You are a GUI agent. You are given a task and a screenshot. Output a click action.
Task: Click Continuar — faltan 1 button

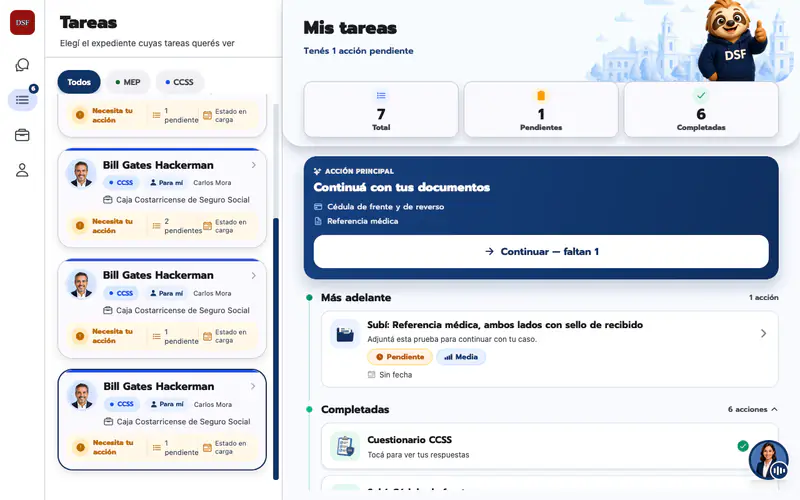tap(541, 252)
